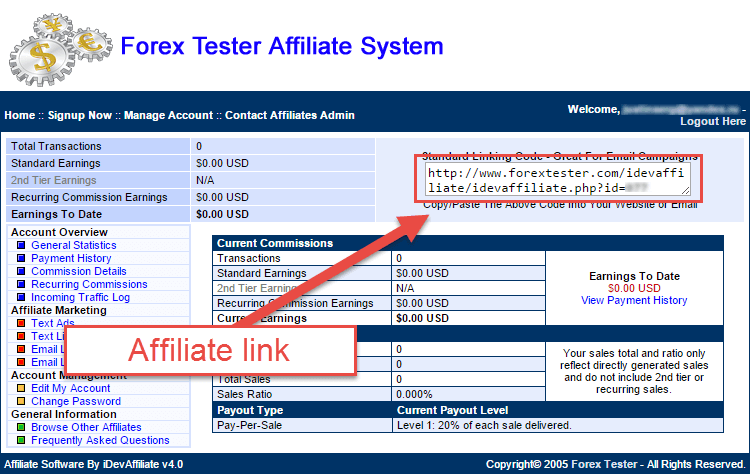Click the Pay-Per-Sale payout type cell
The image size is (750, 475).
coord(302,425)
